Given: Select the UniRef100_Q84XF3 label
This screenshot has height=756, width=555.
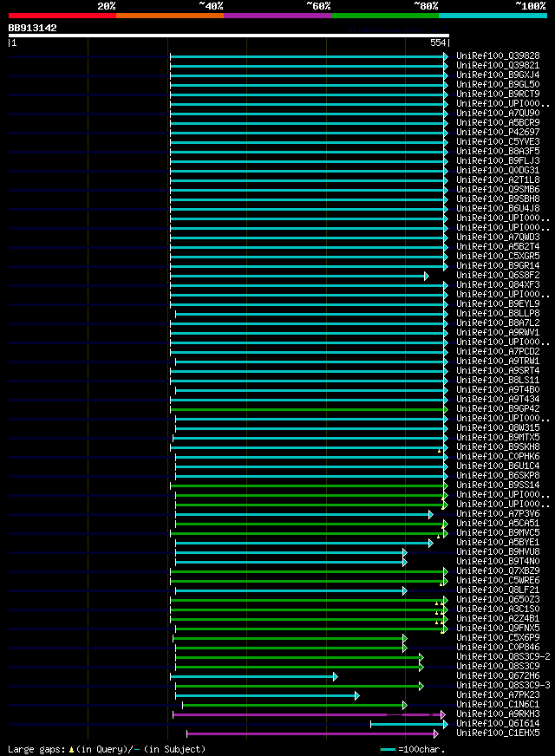Looking at the screenshot, I should [x=498, y=285].
